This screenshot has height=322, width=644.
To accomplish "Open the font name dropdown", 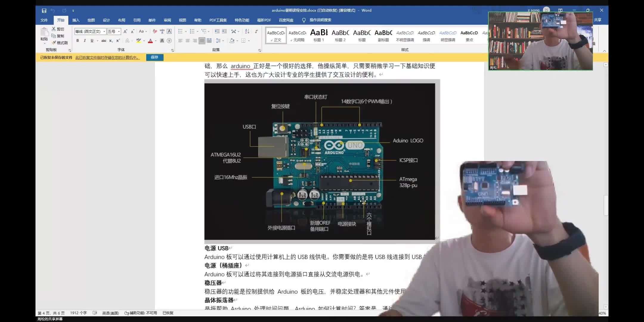I will tap(104, 31).
